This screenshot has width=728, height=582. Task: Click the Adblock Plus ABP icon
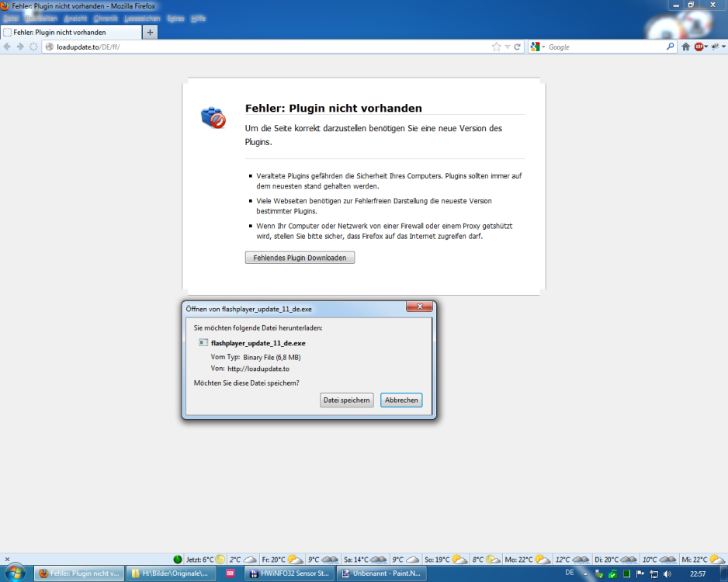699,47
